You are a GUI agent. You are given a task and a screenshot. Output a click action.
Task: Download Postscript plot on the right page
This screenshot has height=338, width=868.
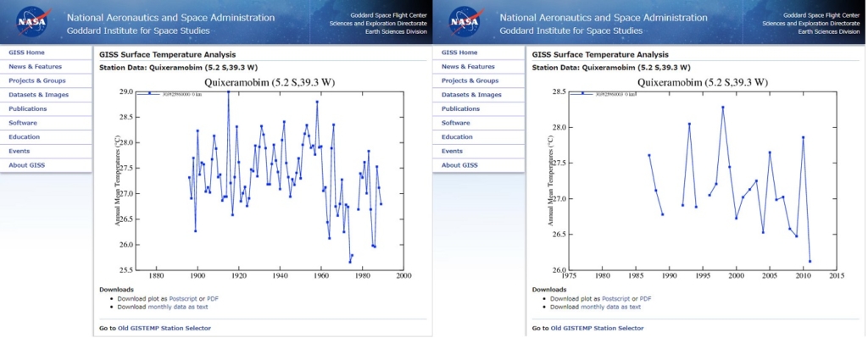(616, 299)
